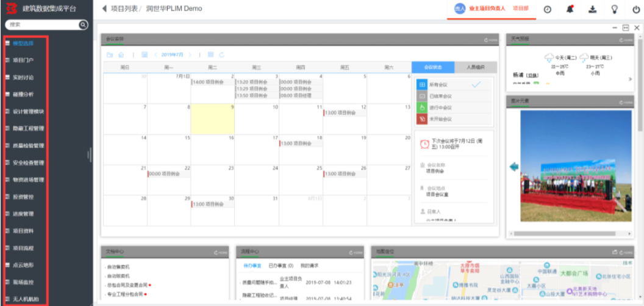
Task: Click the list view icon in calendar toolbar
Action: point(210,55)
